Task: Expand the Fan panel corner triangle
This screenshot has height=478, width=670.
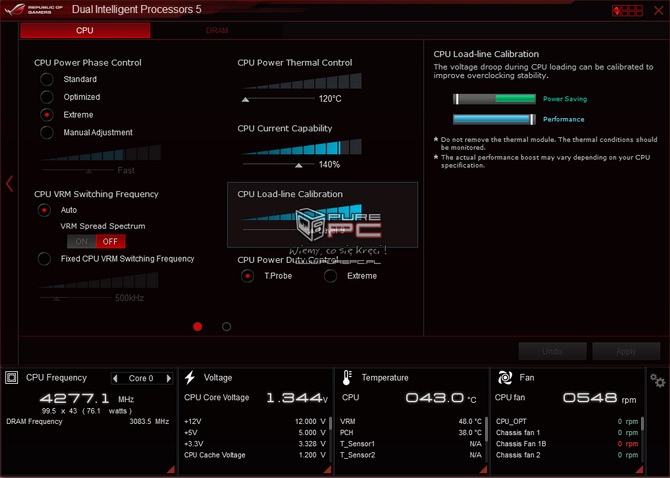Action: 640,469
